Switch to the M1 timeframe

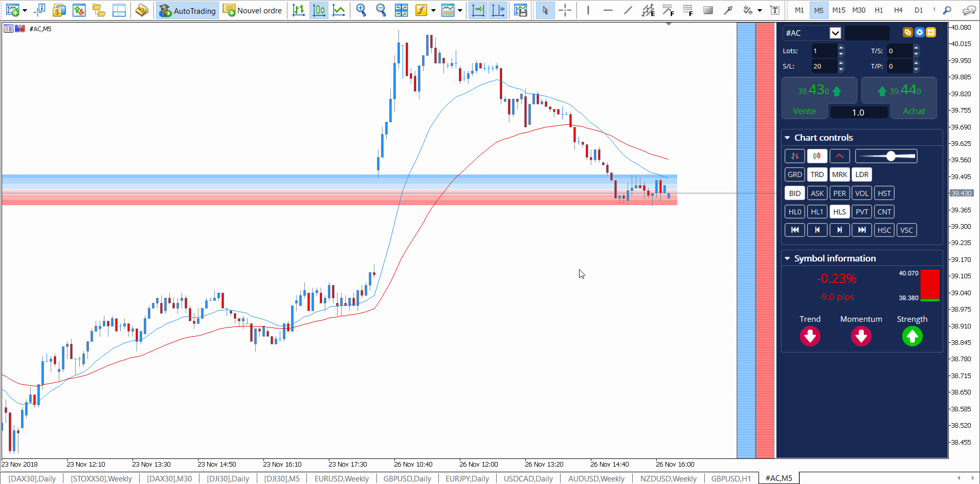tap(799, 10)
